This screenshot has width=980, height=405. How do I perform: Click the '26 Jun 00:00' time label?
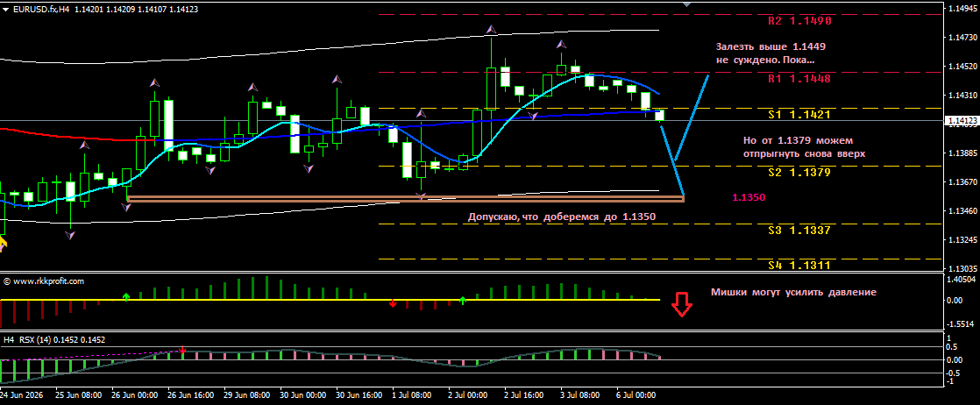coord(134,395)
